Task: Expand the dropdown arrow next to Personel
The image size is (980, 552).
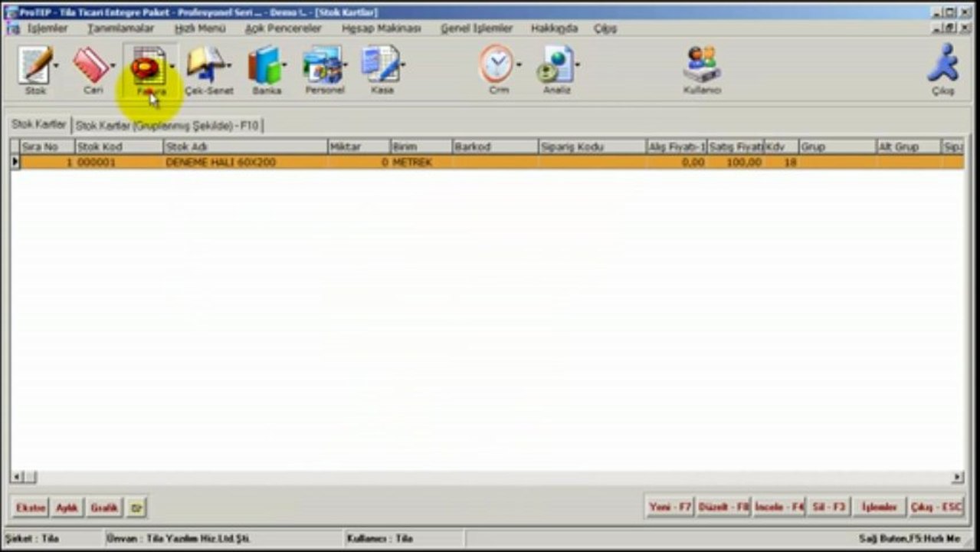Action: (345, 65)
